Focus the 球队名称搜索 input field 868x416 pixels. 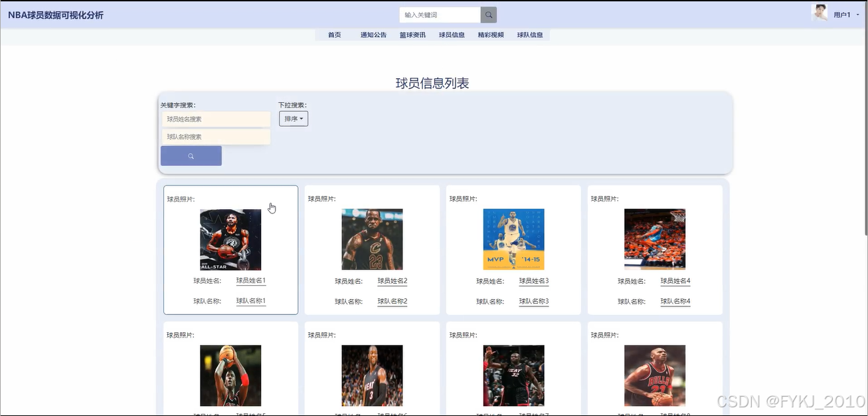pos(216,136)
